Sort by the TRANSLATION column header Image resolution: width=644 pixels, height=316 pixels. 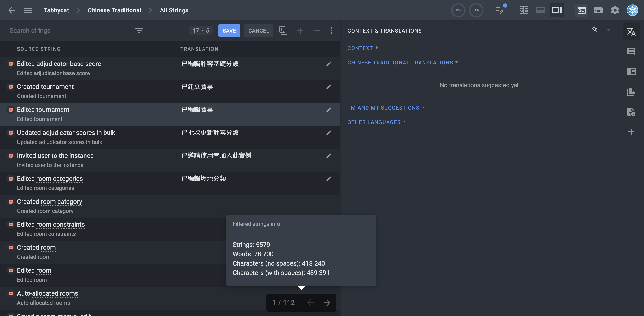(x=199, y=49)
